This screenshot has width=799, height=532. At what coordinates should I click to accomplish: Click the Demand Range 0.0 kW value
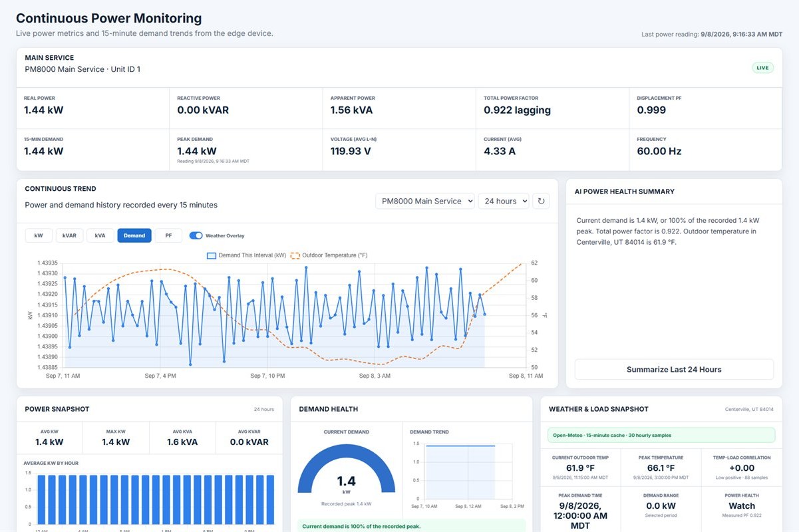pyautogui.click(x=661, y=506)
